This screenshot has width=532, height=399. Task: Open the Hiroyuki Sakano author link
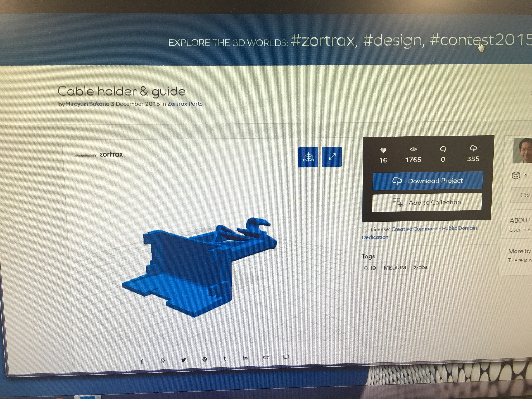click(x=87, y=104)
